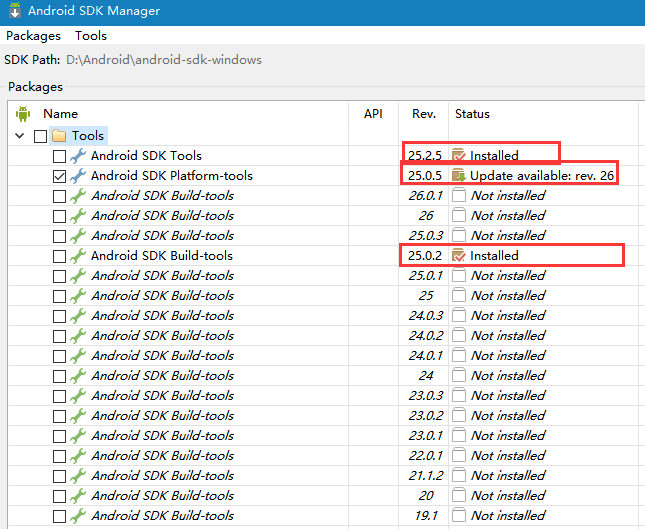645x529 pixels.
Task: Check Build-tools rev 26 checkbox
Action: coord(59,216)
